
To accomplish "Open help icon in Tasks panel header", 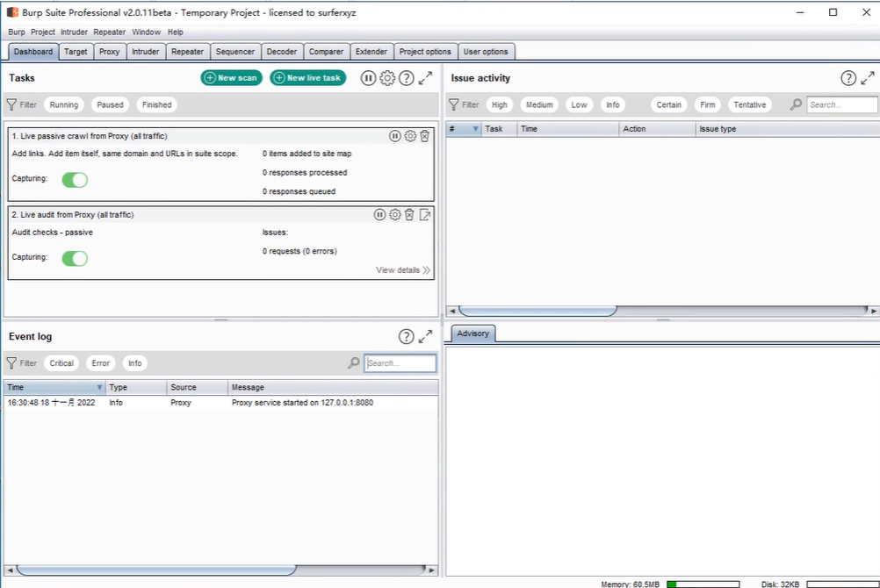I will click(407, 78).
